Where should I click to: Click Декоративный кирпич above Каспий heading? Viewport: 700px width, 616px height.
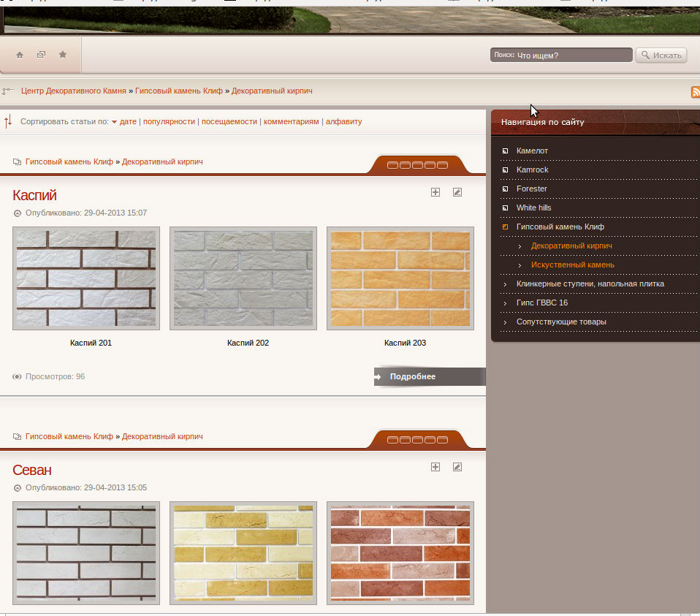(x=162, y=161)
